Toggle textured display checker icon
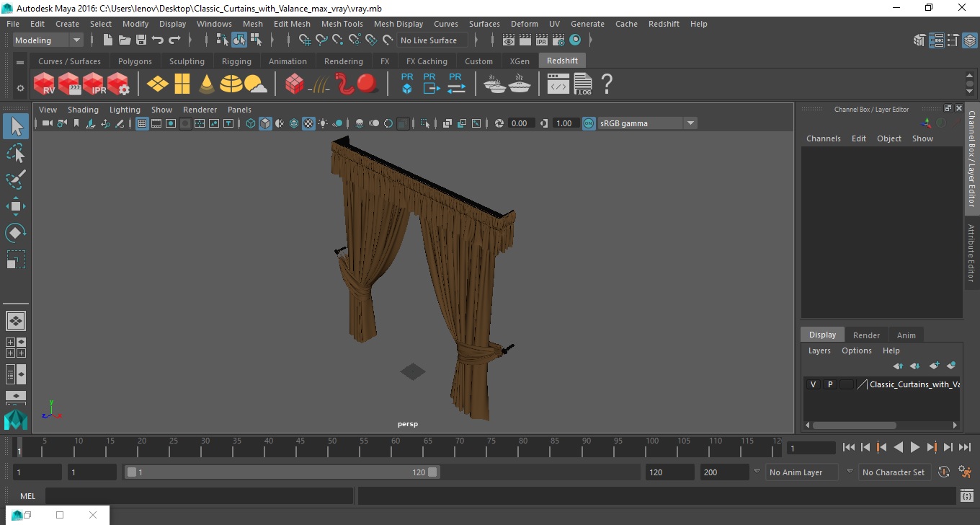 308,123
